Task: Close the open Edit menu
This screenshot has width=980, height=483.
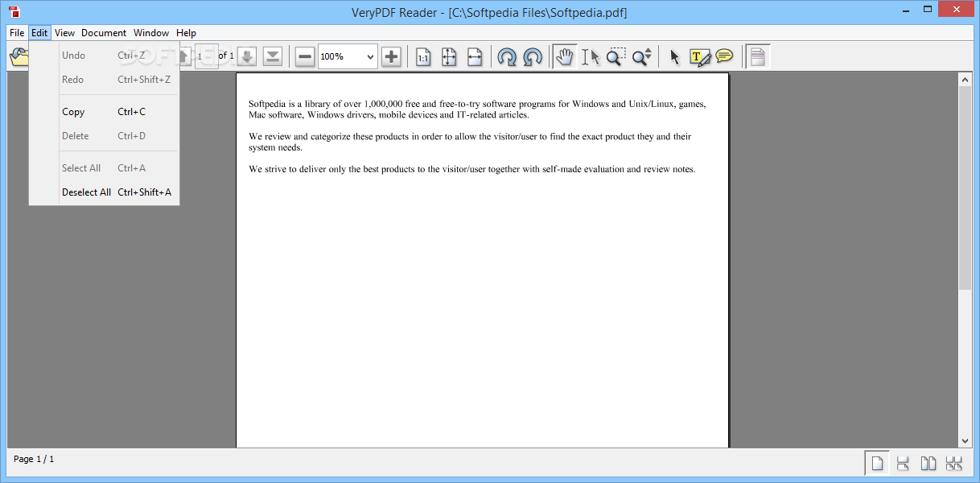Action: click(x=39, y=33)
